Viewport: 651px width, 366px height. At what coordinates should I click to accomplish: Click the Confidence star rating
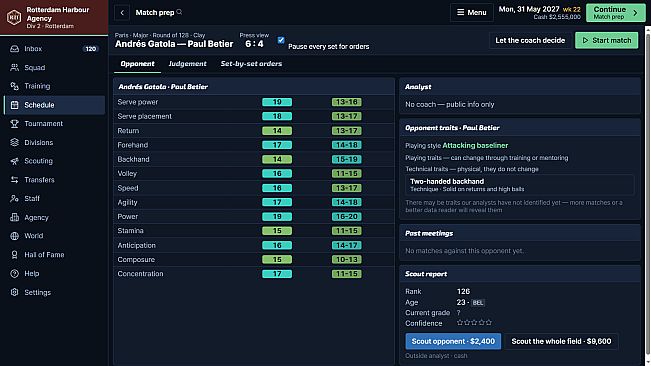tap(474, 322)
